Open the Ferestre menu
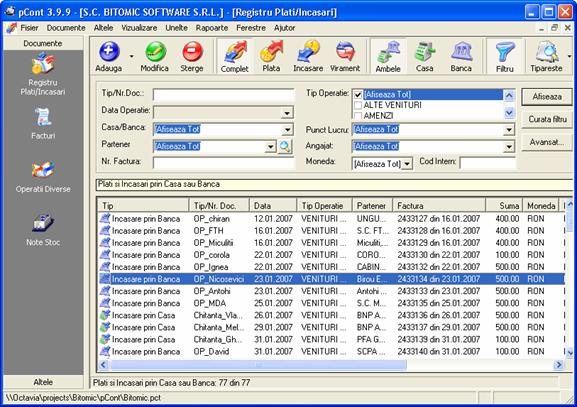 point(251,28)
